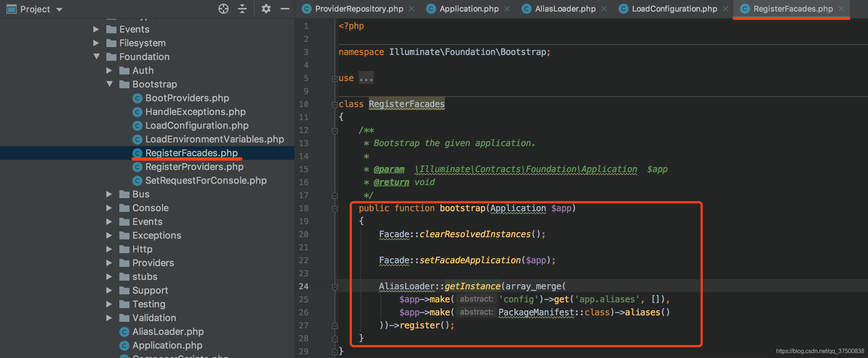This screenshot has width=868, height=358.
Task: Select LoadConfiguration.php in project tree
Action: tap(197, 125)
